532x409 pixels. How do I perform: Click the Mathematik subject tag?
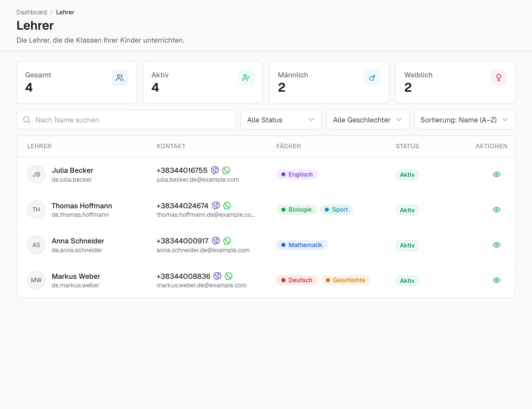[x=302, y=245]
